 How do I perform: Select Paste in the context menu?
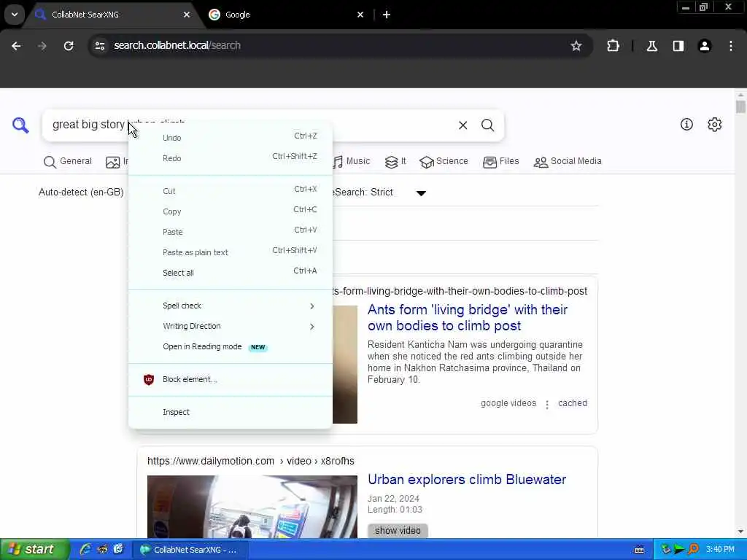[231, 232]
